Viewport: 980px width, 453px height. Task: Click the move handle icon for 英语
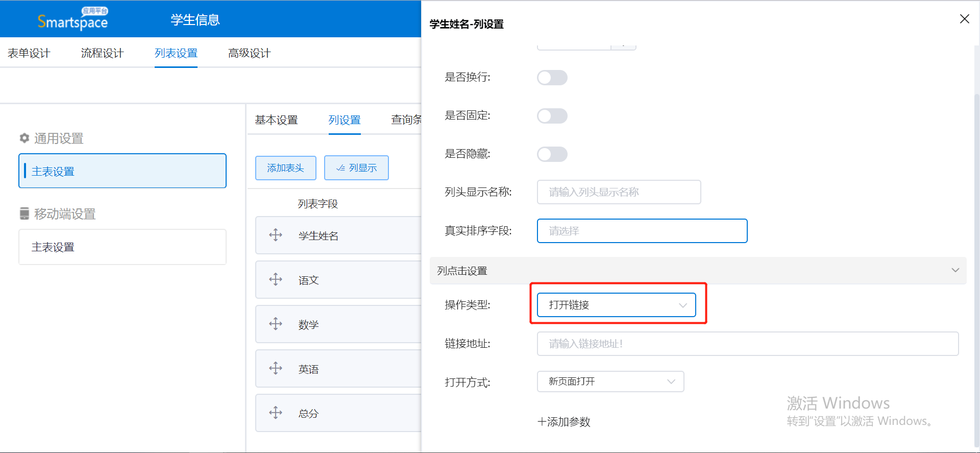click(276, 368)
